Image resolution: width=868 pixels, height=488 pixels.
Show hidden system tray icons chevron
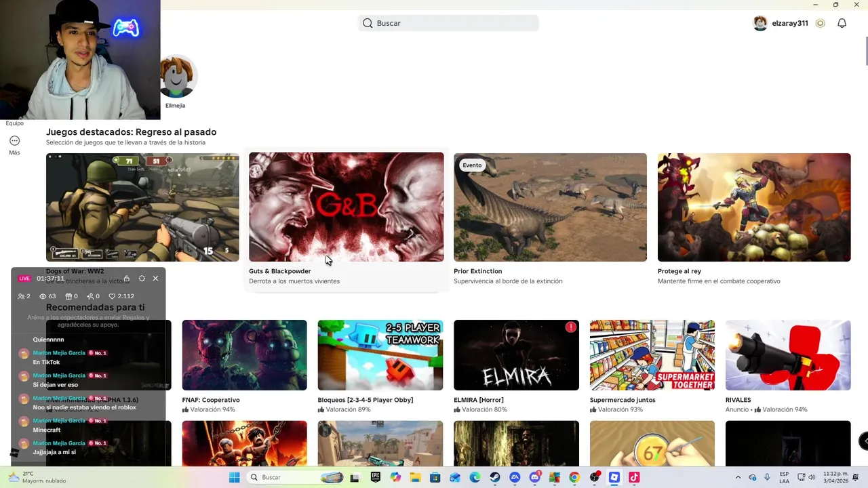[738, 477]
